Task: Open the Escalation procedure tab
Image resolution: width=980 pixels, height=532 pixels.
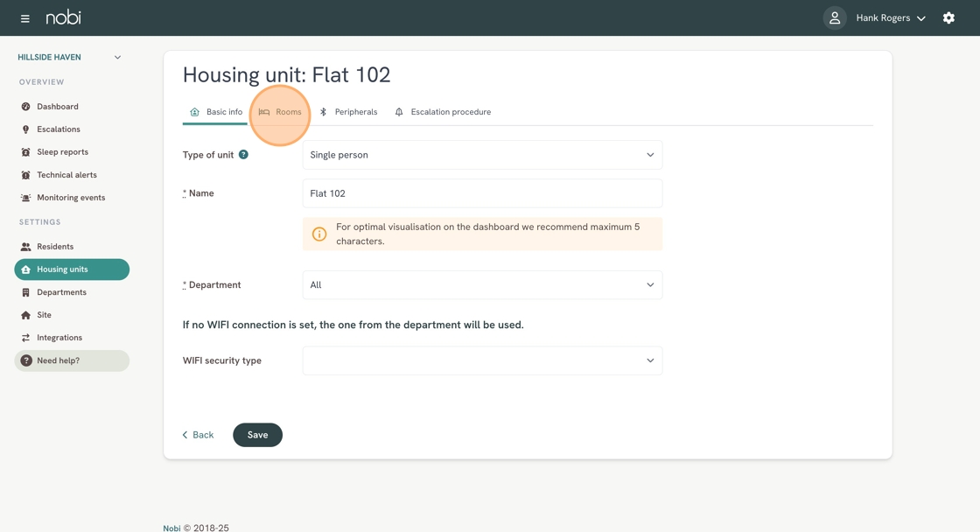Action: pos(443,112)
